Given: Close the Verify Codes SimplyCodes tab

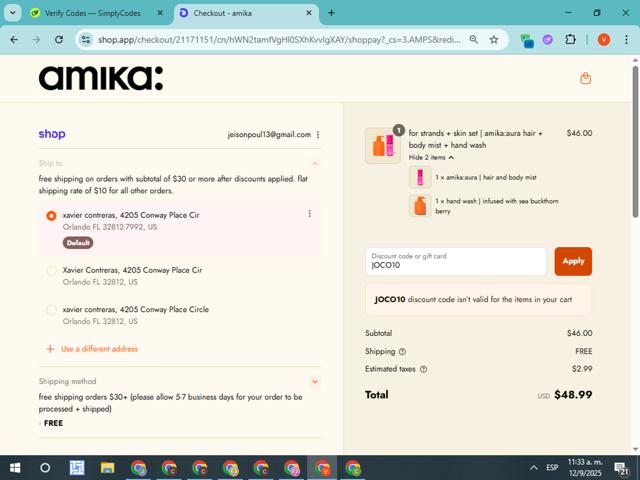Looking at the screenshot, I should [160, 13].
